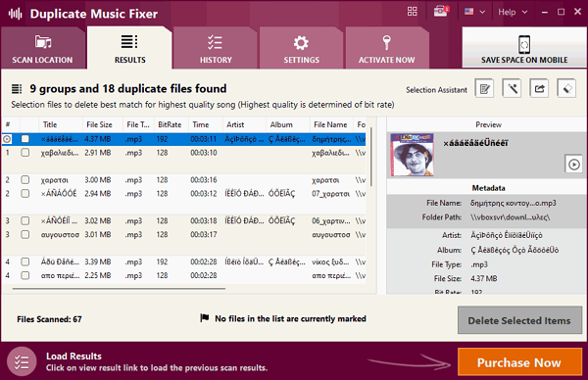Screen dimensions: 588x380
Task: Click the Load Results link text
Action: click(x=73, y=356)
